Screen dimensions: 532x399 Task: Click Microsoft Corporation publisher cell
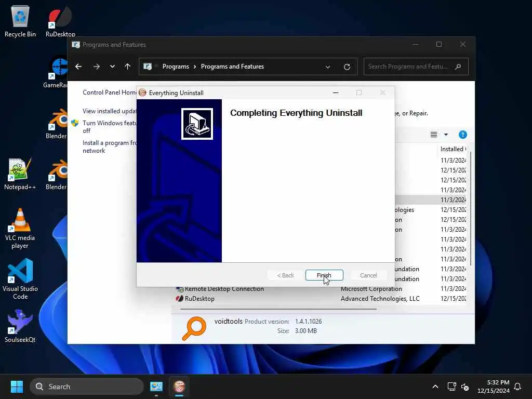371,289
